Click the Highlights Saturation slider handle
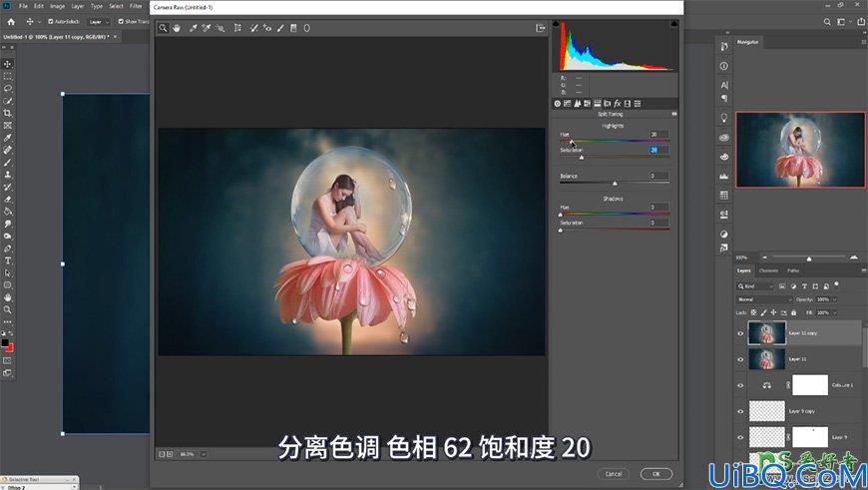Screen dimensions: 868x490 [x=582, y=158]
